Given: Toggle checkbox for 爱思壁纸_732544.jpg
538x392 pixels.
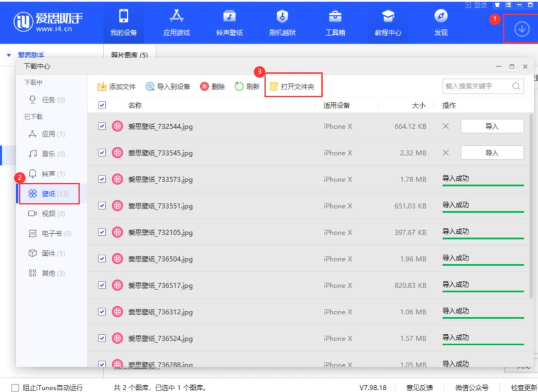Looking at the screenshot, I should click(x=103, y=126).
